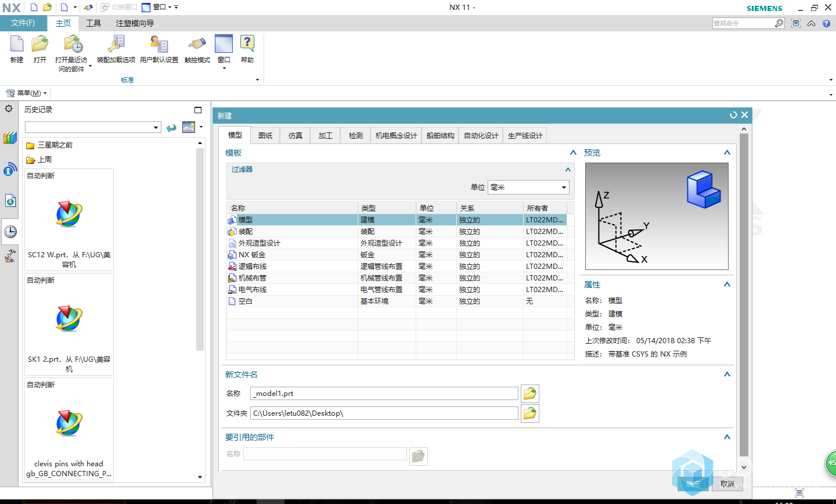Switch to the 工具 ribbon tab
836x504 pixels.
pyautogui.click(x=93, y=23)
